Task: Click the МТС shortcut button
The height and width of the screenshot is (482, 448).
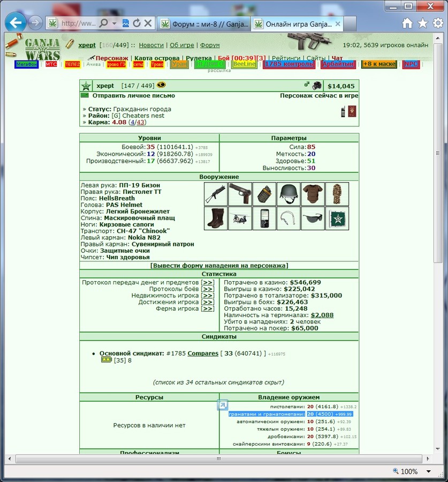Action: (x=51, y=64)
